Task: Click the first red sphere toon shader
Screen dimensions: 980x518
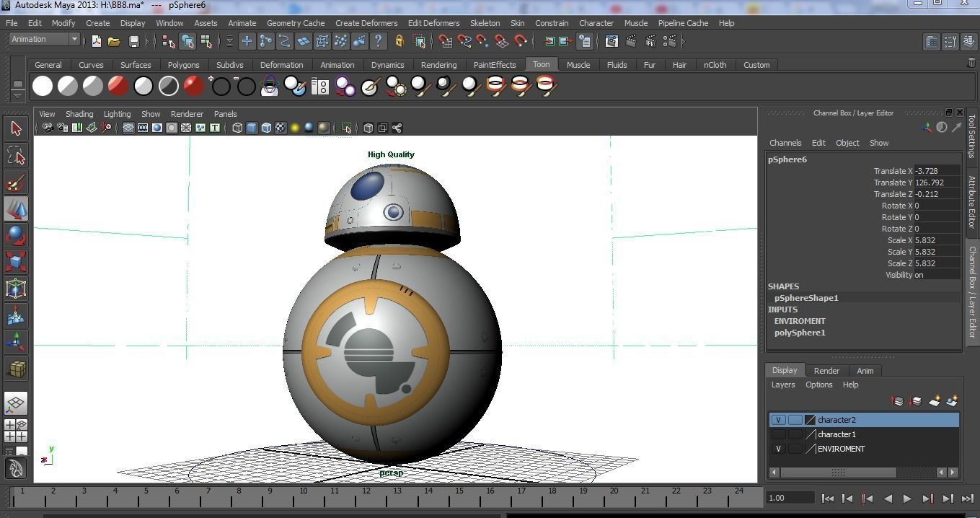Action: (118, 87)
